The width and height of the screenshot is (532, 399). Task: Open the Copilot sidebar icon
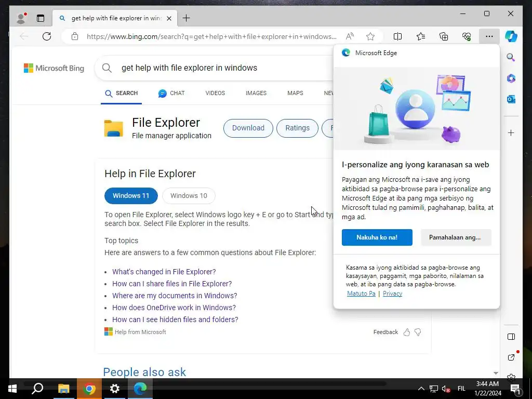[x=511, y=36]
